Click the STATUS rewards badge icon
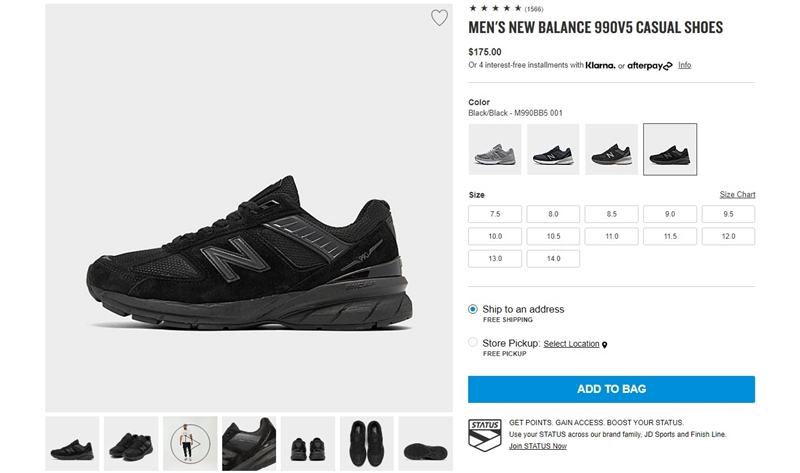This screenshot has height=473, width=800. (485, 435)
